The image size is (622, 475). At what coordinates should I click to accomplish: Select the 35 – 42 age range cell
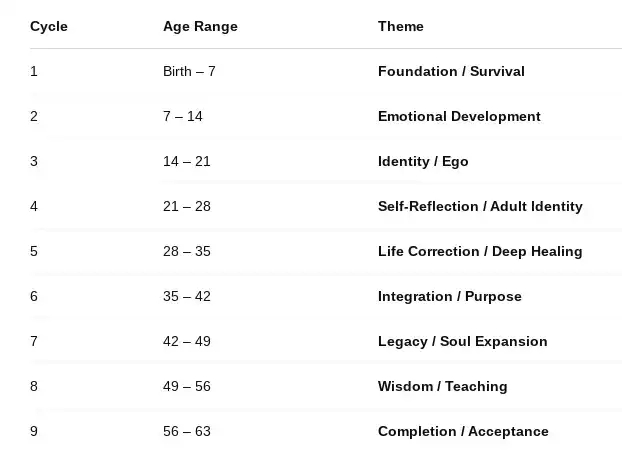tap(187, 296)
